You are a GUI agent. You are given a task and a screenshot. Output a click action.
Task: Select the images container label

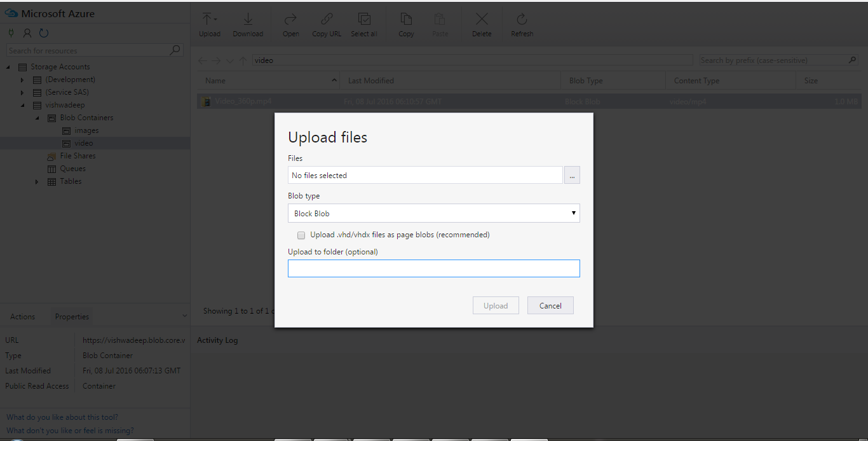click(x=86, y=130)
